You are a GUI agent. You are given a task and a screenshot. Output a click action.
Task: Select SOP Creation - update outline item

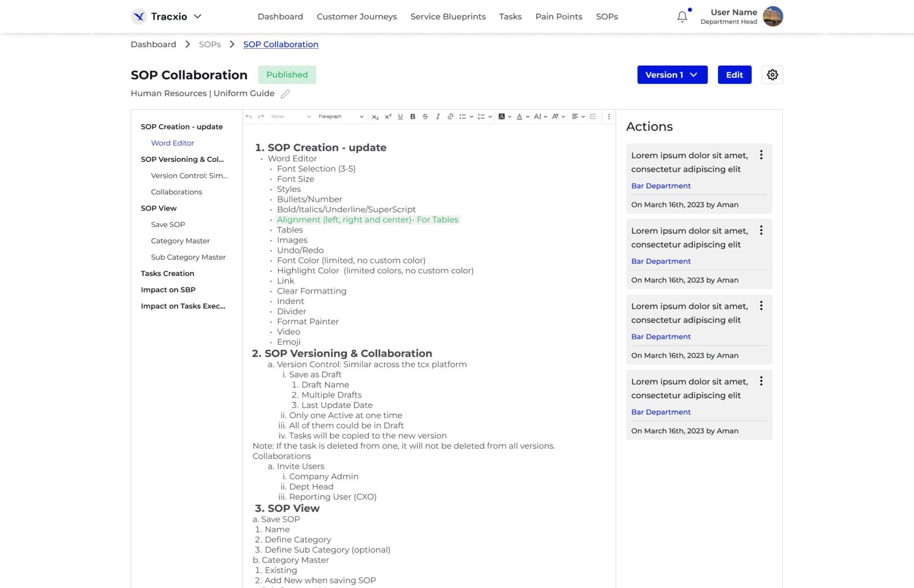182,127
